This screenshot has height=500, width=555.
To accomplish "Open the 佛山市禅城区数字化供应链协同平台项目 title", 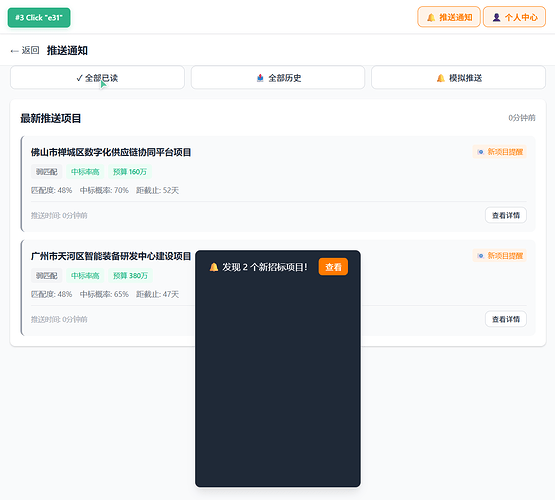I will (111, 152).
